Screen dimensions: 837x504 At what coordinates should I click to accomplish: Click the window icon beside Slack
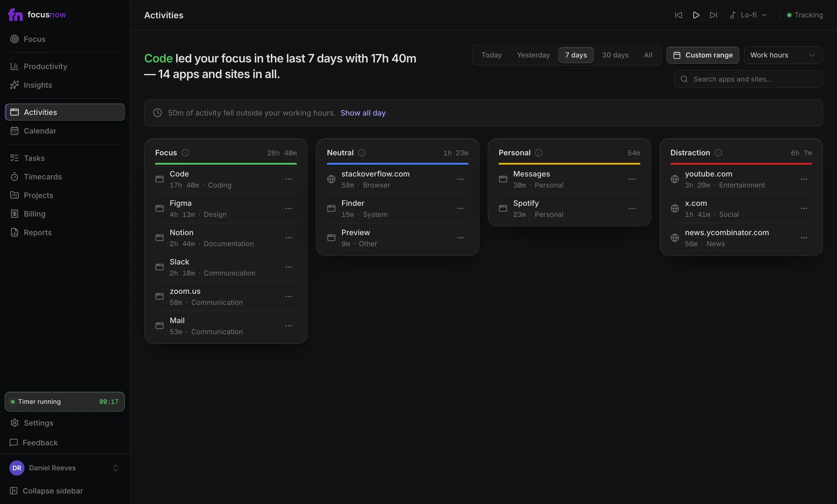pos(160,267)
